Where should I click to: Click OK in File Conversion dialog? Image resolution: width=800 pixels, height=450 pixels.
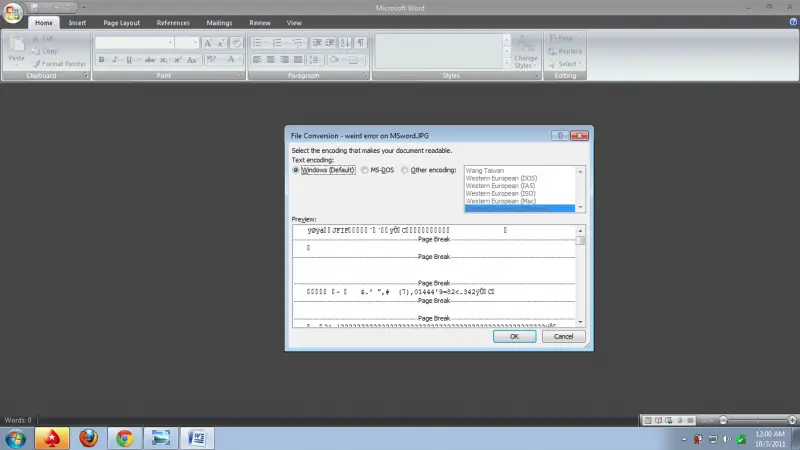[x=514, y=336]
